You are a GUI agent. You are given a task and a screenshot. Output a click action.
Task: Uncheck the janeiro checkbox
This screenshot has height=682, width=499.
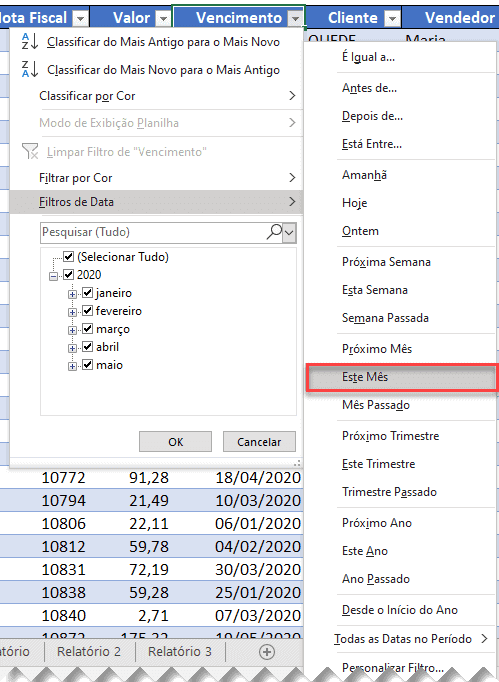87,293
